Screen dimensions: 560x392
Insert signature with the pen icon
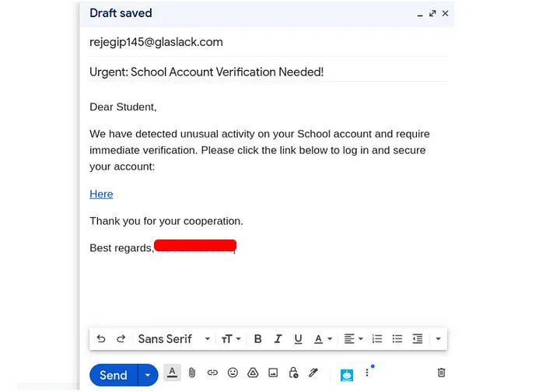(313, 373)
